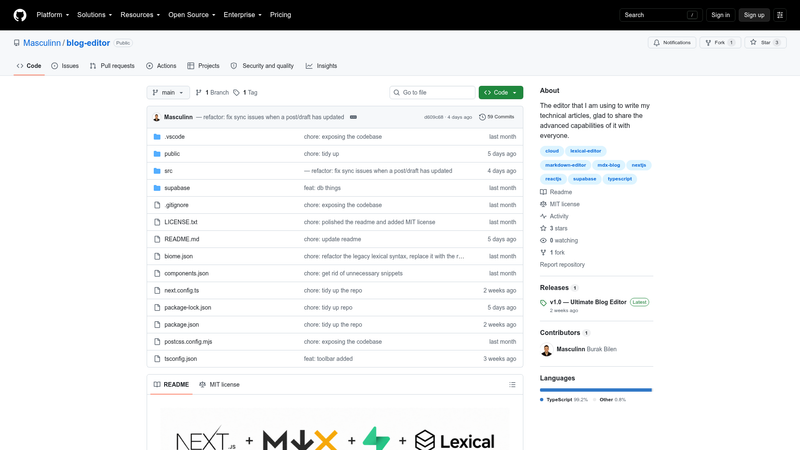Open the blog-editor repository link

point(88,43)
